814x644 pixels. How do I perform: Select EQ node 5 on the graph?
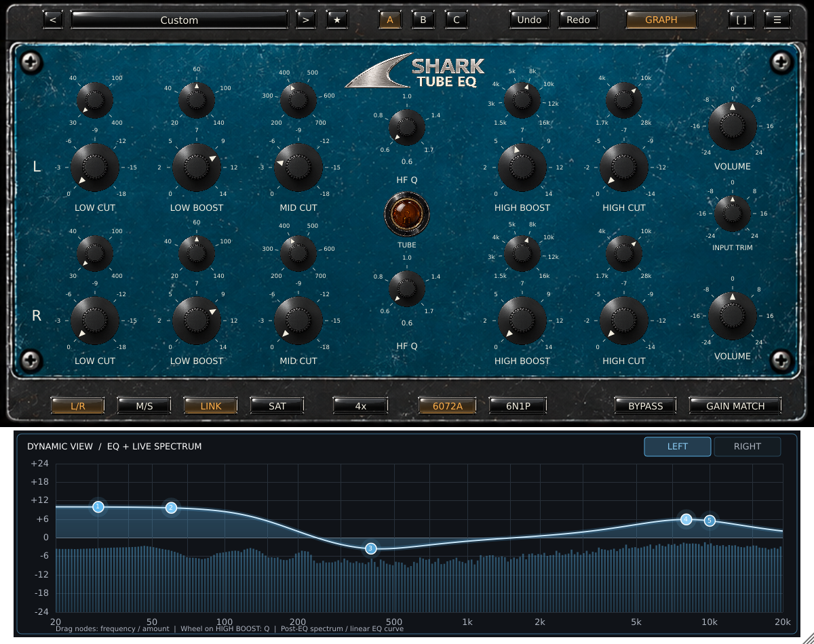(x=710, y=521)
